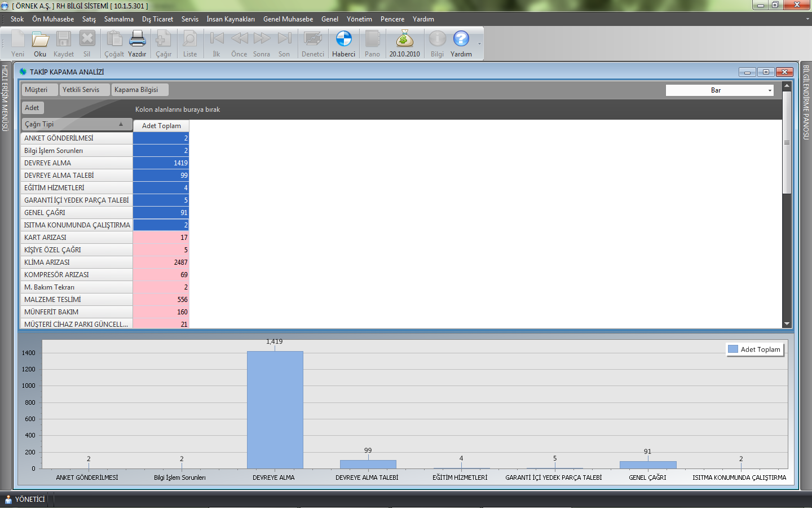Click the Yazdır printer icon
The height and width of the screenshot is (508, 812).
[x=137, y=40]
